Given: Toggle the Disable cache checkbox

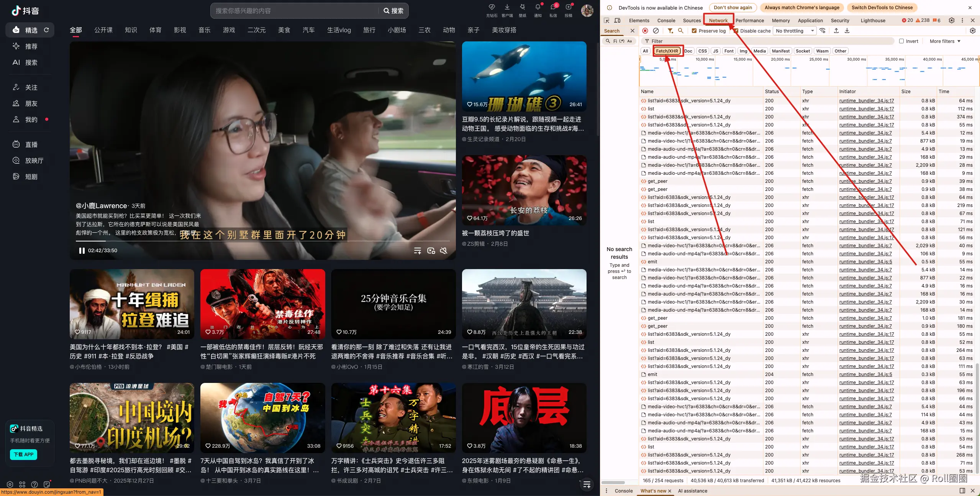Looking at the screenshot, I should tap(736, 31).
